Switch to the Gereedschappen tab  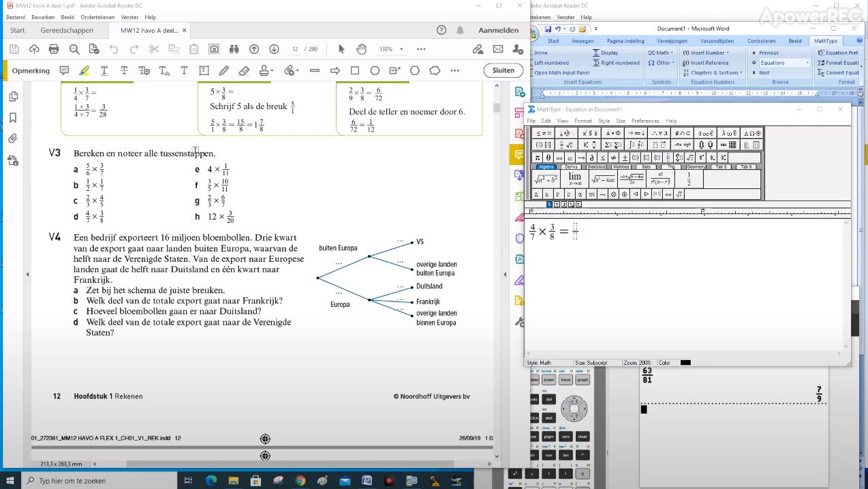pyautogui.click(x=67, y=30)
